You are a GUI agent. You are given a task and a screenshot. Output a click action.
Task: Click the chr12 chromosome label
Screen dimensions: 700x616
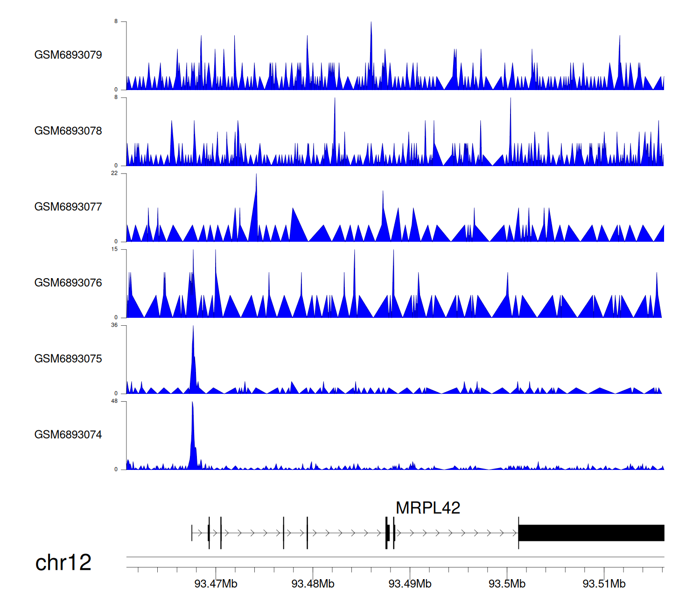coord(63,563)
